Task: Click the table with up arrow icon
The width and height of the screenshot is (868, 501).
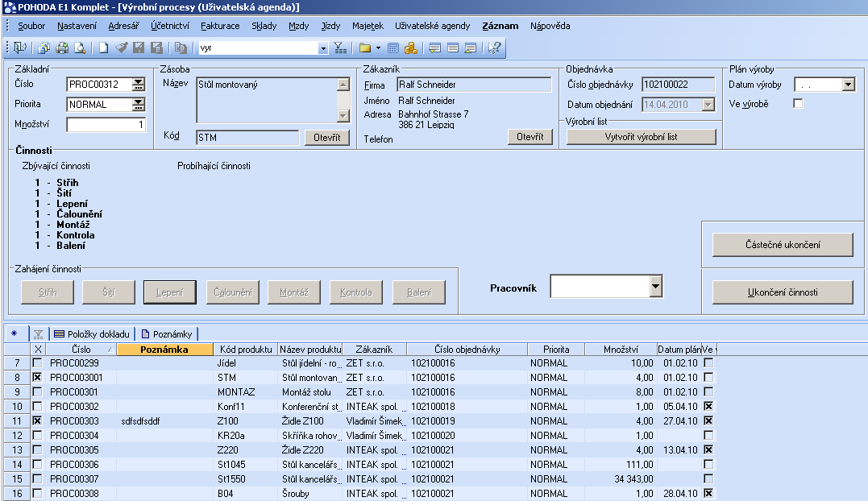Action: pos(471,48)
